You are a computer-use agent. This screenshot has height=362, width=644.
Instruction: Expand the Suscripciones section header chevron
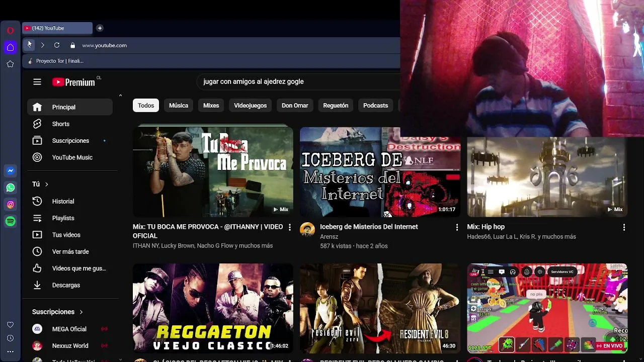point(81,312)
